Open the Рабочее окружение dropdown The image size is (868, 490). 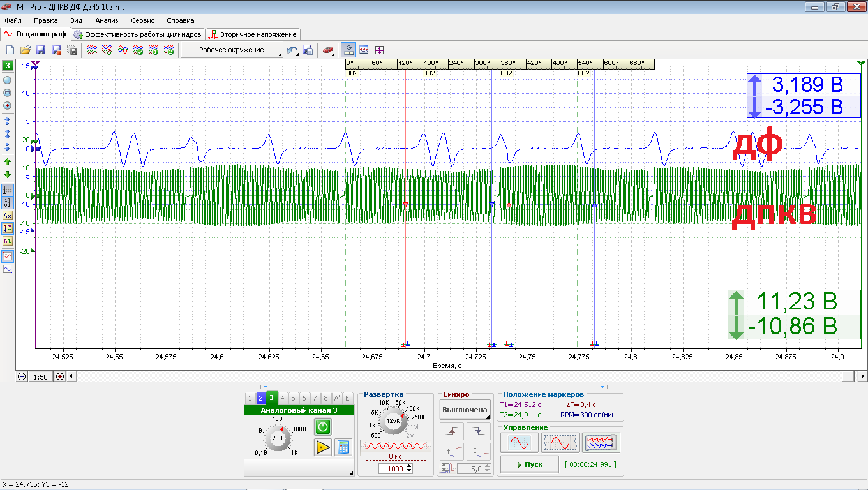click(x=232, y=50)
